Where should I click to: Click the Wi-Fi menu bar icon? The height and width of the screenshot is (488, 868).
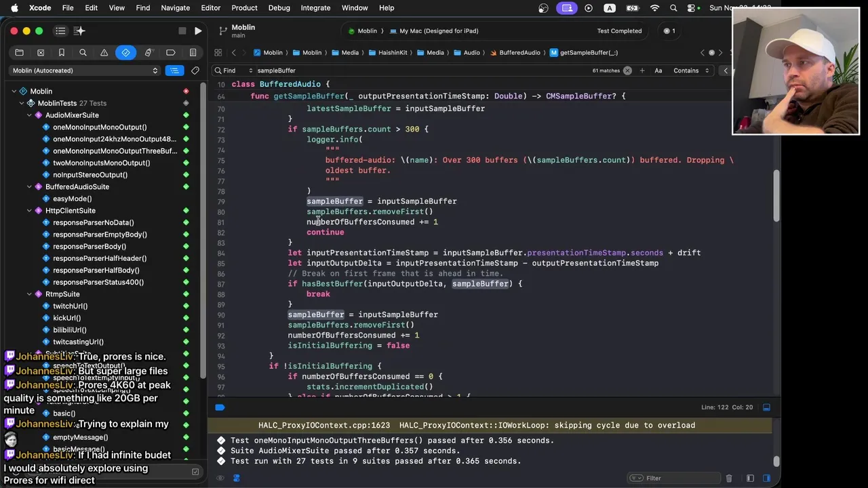point(654,8)
